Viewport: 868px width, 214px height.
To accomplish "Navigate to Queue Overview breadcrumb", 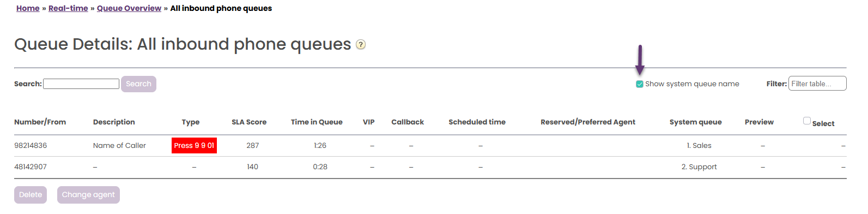I will click(129, 8).
